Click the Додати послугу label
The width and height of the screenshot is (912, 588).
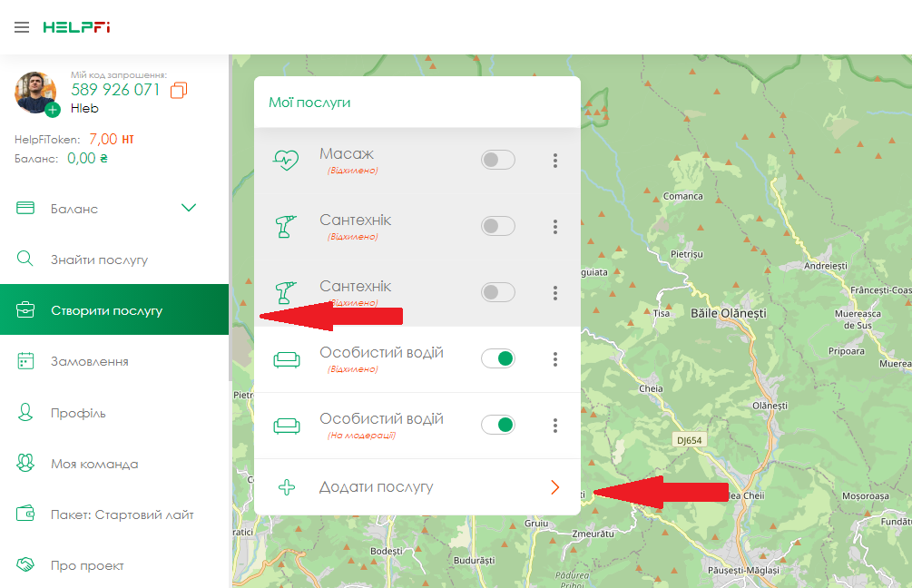click(376, 487)
